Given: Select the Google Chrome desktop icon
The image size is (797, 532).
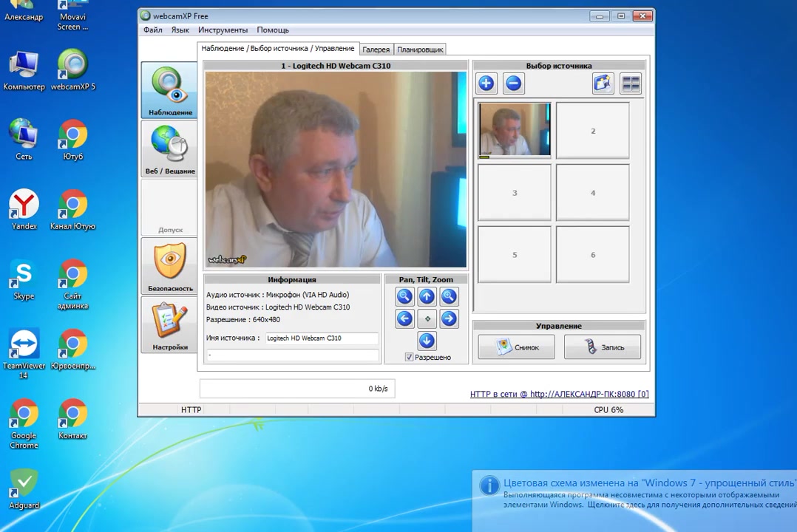Looking at the screenshot, I should (x=24, y=424).
